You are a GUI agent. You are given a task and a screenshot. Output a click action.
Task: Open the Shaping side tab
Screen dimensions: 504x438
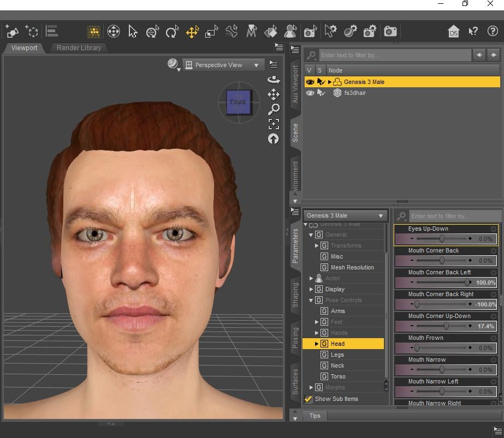coord(295,295)
